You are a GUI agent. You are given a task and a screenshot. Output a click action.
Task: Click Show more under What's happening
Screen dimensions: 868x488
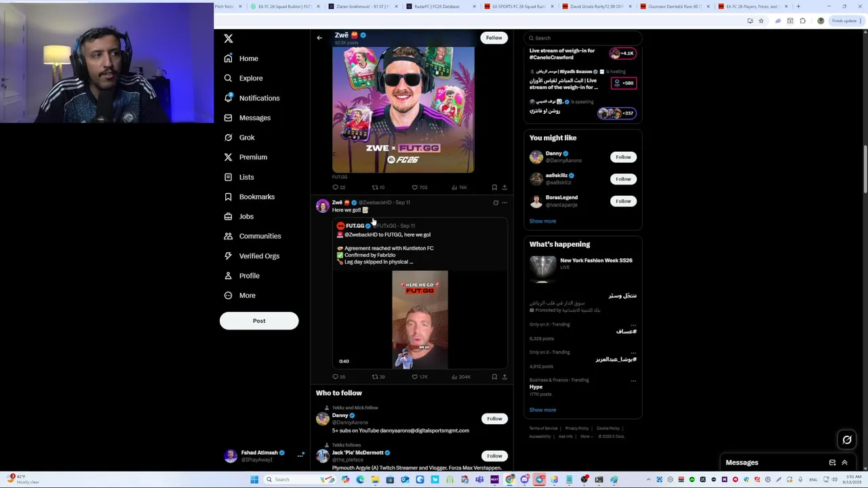[x=542, y=410]
